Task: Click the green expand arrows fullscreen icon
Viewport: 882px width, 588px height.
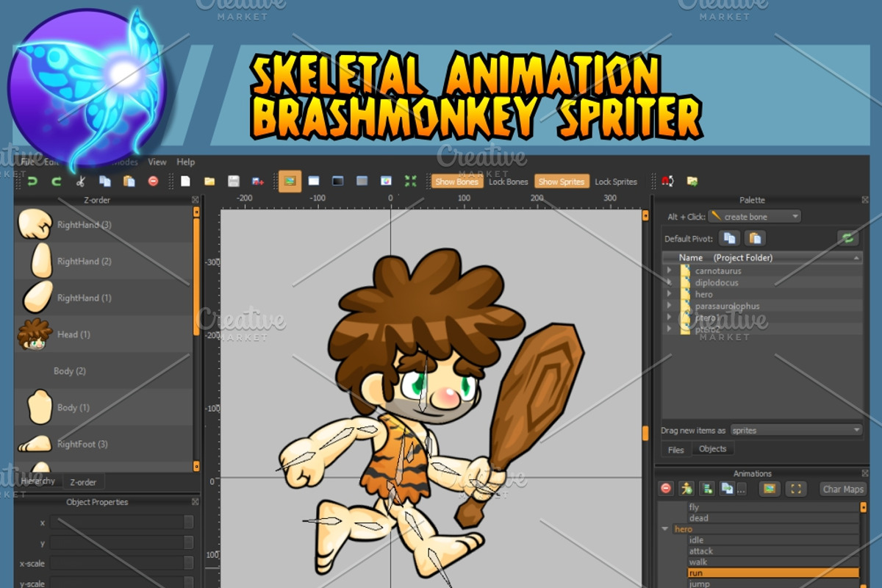Action: (x=410, y=181)
